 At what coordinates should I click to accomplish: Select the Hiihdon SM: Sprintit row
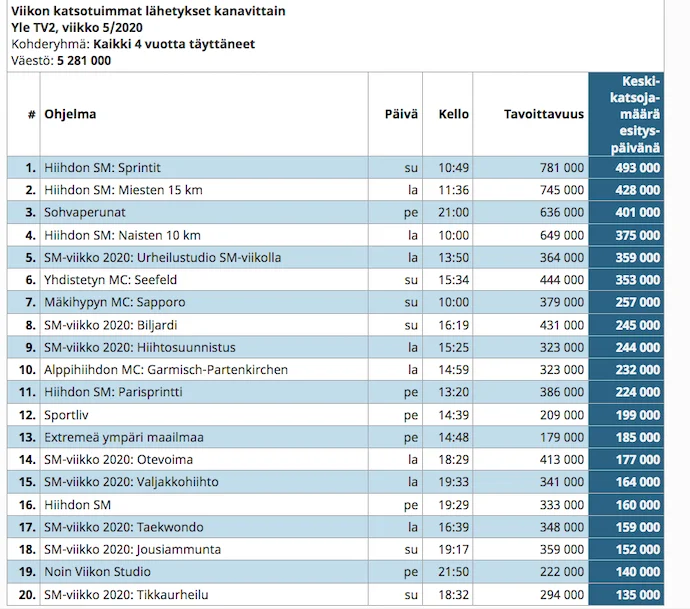(102, 167)
